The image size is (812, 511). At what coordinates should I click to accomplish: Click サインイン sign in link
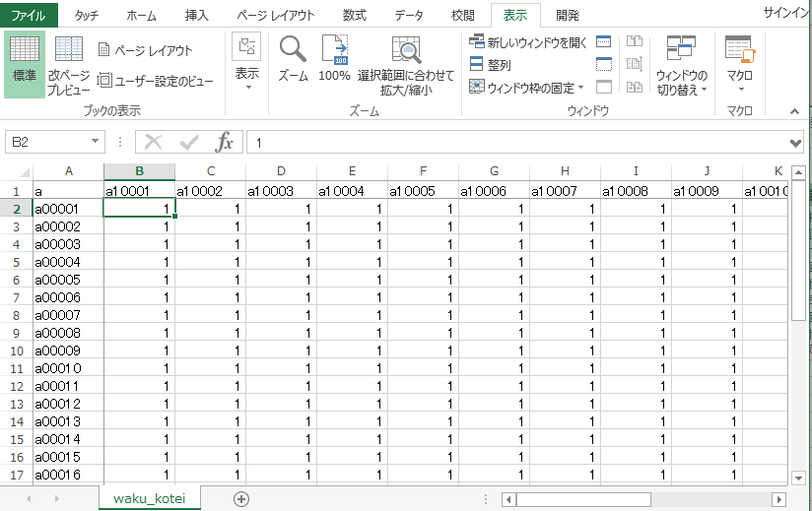[x=786, y=13]
